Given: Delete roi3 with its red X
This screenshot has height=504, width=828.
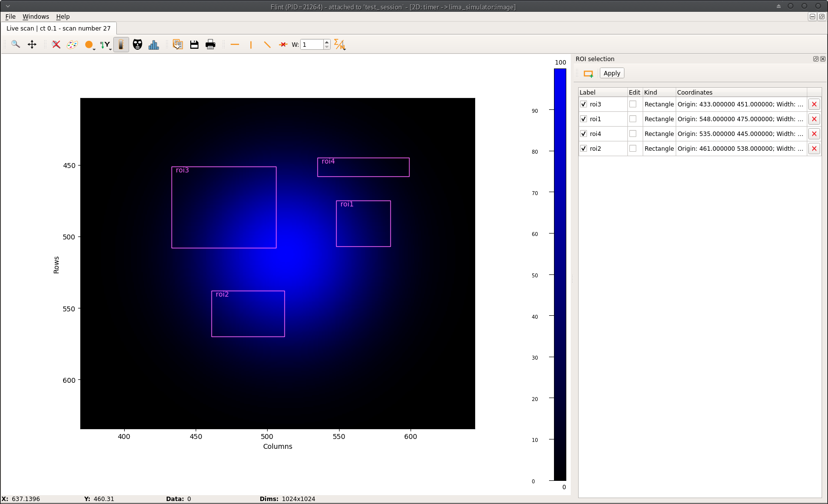Looking at the screenshot, I should point(814,104).
